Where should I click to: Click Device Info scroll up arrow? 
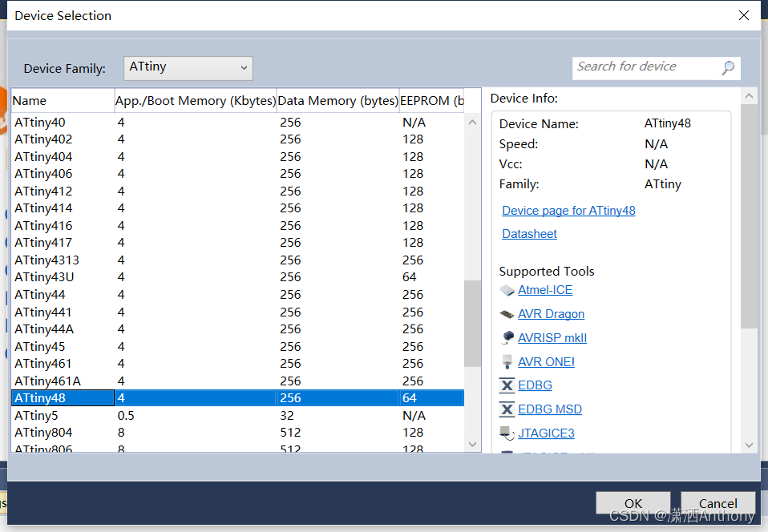tap(749, 96)
